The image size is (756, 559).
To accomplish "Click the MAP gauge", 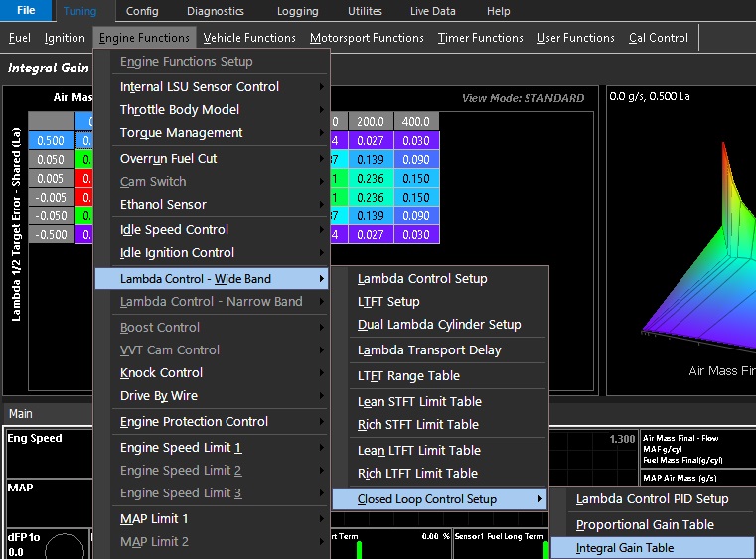I will (x=50, y=503).
